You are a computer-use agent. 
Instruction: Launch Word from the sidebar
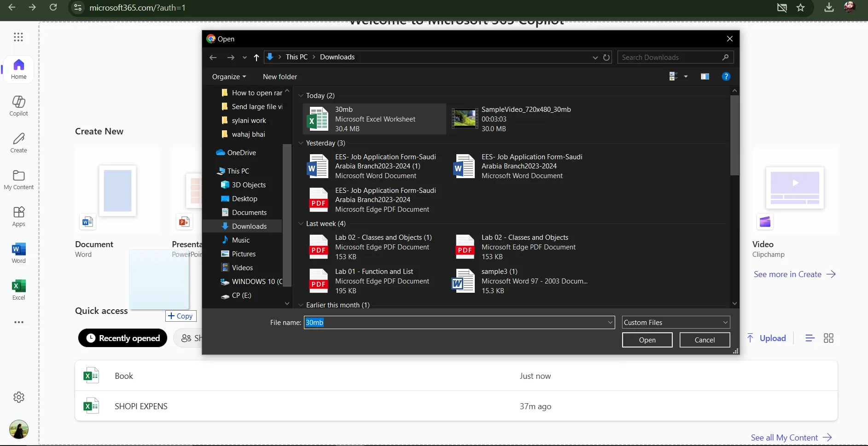tap(19, 253)
